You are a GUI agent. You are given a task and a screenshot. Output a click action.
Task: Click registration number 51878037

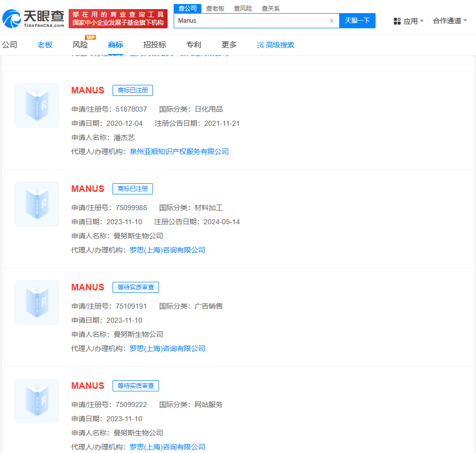tap(131, 109)
